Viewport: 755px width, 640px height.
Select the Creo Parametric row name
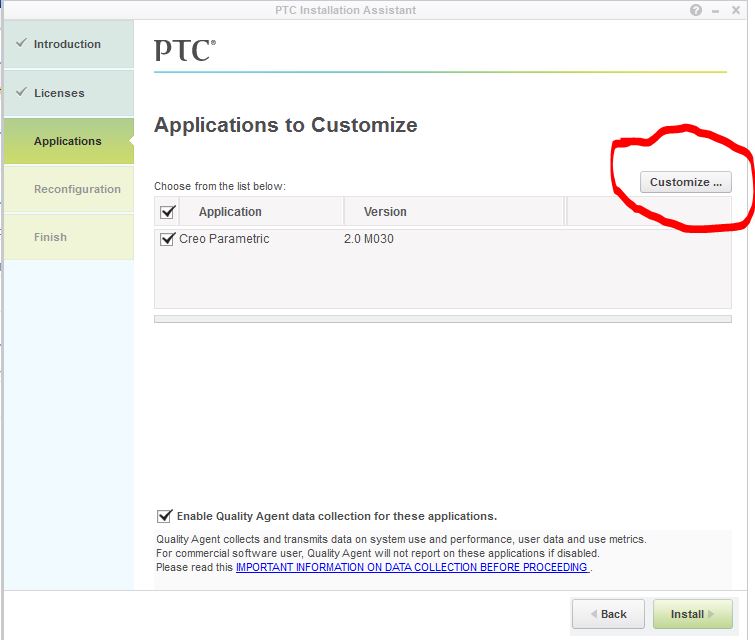224,239
